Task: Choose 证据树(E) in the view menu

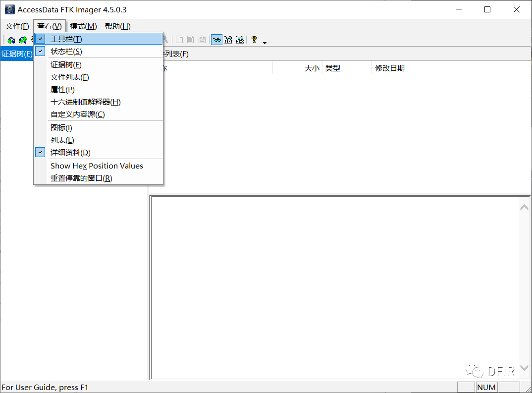Action: [99, 65]
